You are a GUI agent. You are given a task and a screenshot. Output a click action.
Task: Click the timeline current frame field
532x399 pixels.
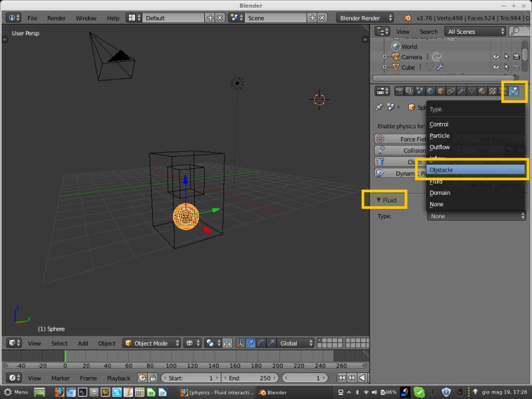(305, 378)
